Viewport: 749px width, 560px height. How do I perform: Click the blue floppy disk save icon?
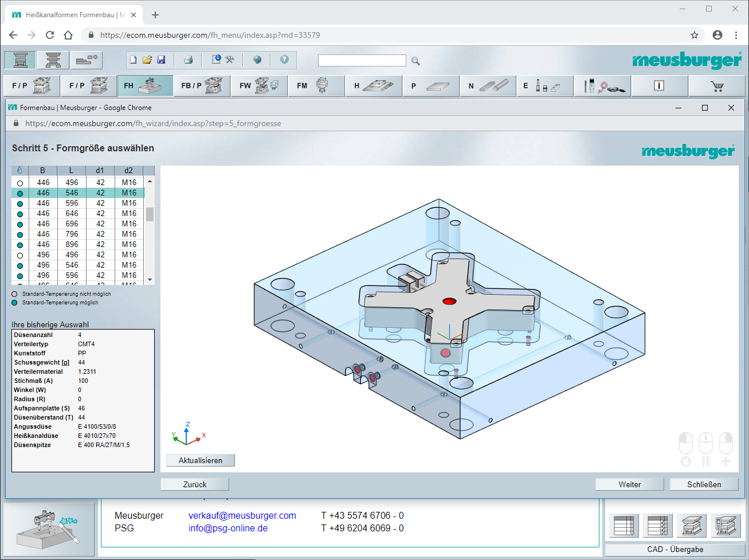(x=161, y=60)
